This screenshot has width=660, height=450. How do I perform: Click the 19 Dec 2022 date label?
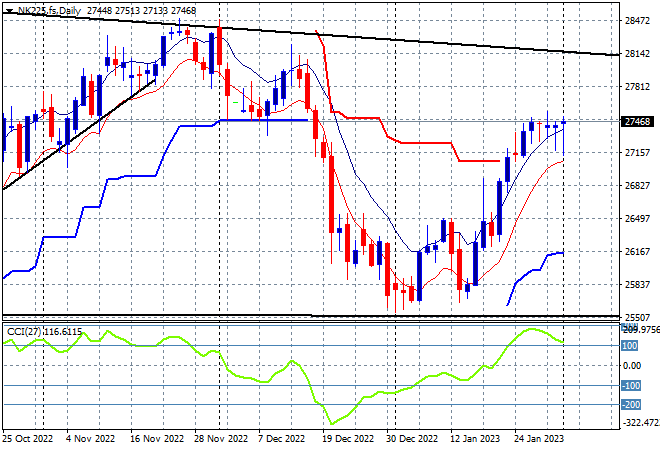click(x=348, y=439)
